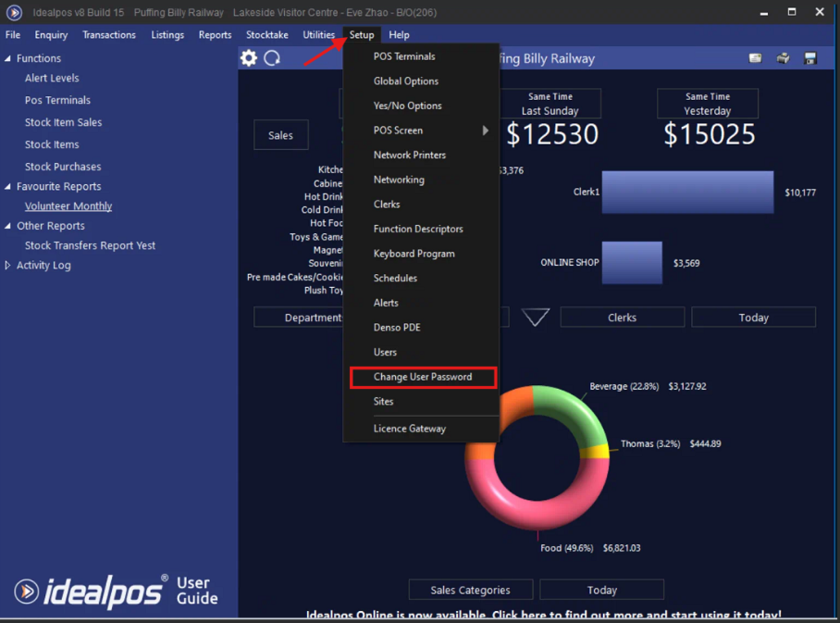This screenshot has height=623, width=840.
Task: Click the Sales button on the dashboard
Action: point(280,135)
